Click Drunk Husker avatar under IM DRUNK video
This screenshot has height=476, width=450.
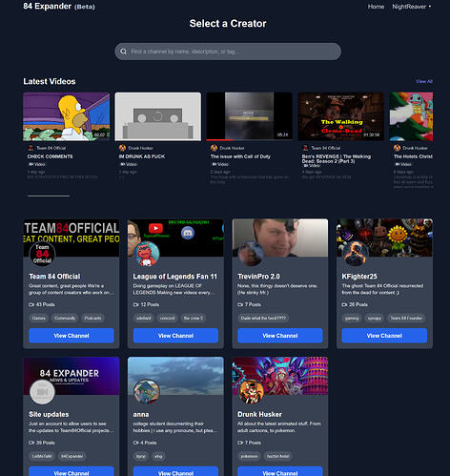pos(122,148)
